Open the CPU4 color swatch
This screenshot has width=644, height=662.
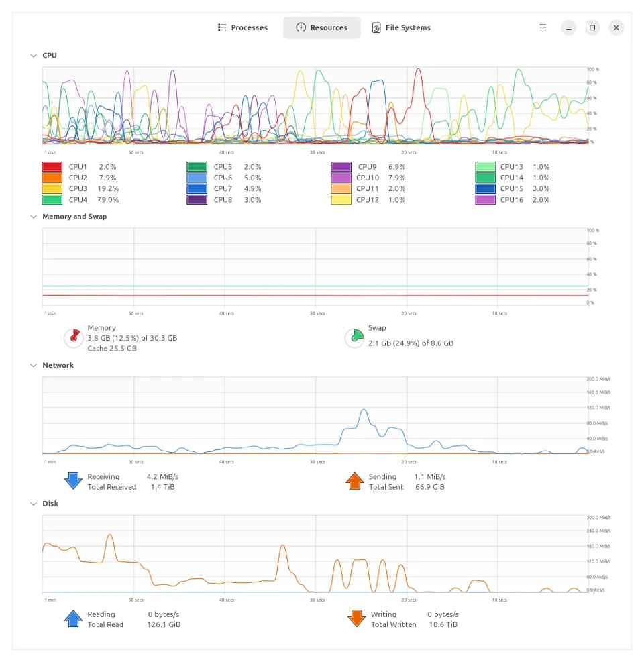click(52, 200)
